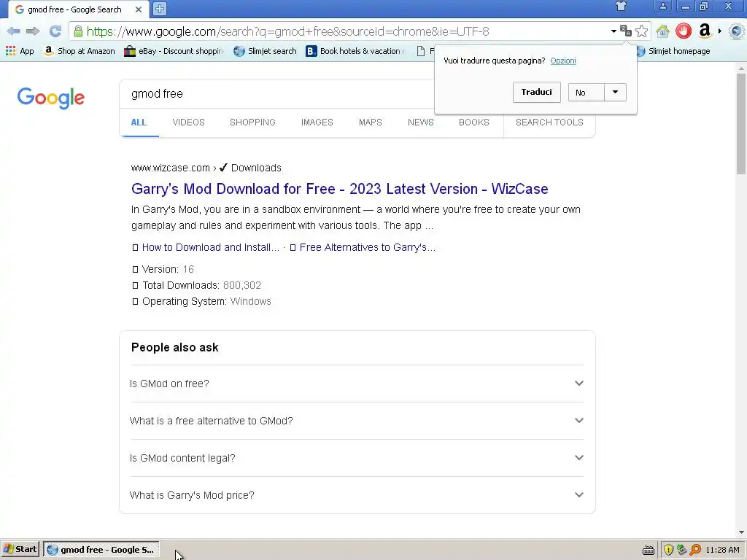747x560 pixels.
Task: Expand "Is GMod content legal?" question
Action: 356,458
